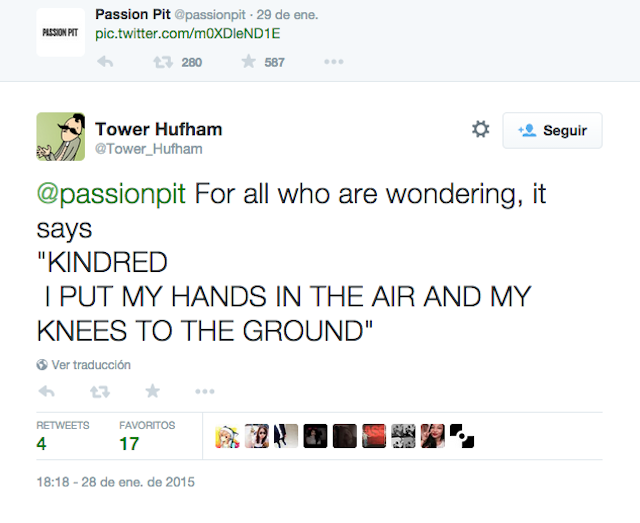This screenshot has width=640, height=523.
Task: Open the @passionpit mention in the tweet
Action: coord(111,194)
